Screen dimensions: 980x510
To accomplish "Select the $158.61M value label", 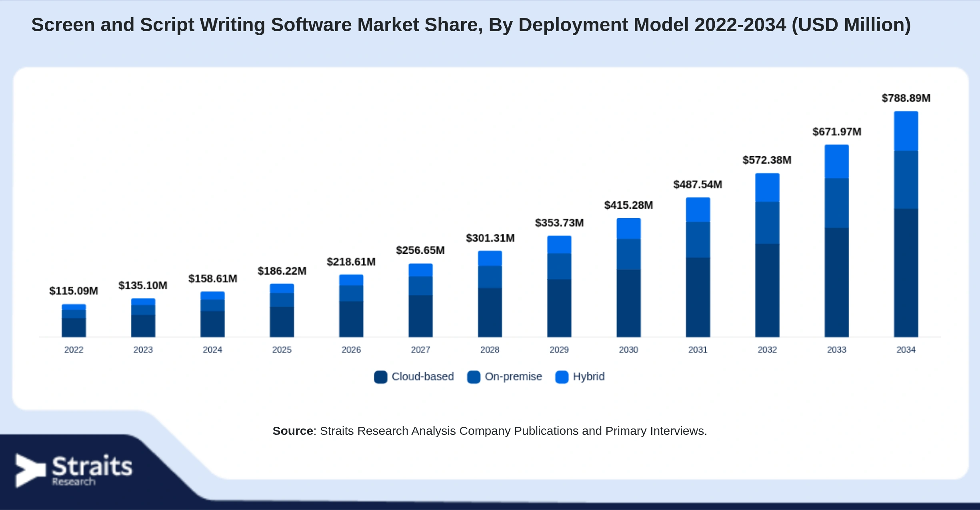I will tap(212, 279).
